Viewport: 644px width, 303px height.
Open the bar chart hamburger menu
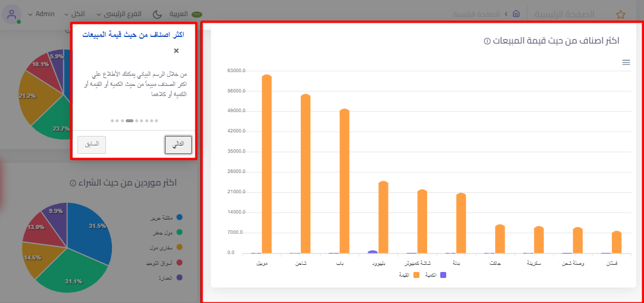[626, 63]
